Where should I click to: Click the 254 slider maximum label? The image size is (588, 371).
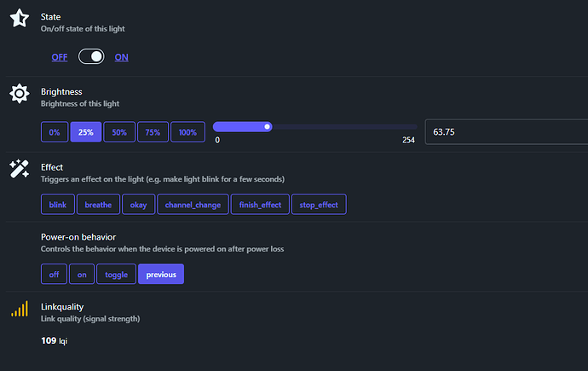coord(408,140)
